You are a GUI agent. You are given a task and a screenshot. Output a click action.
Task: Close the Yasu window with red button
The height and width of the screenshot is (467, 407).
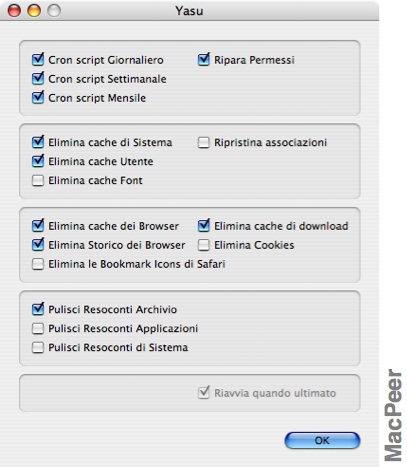[14, 10]
